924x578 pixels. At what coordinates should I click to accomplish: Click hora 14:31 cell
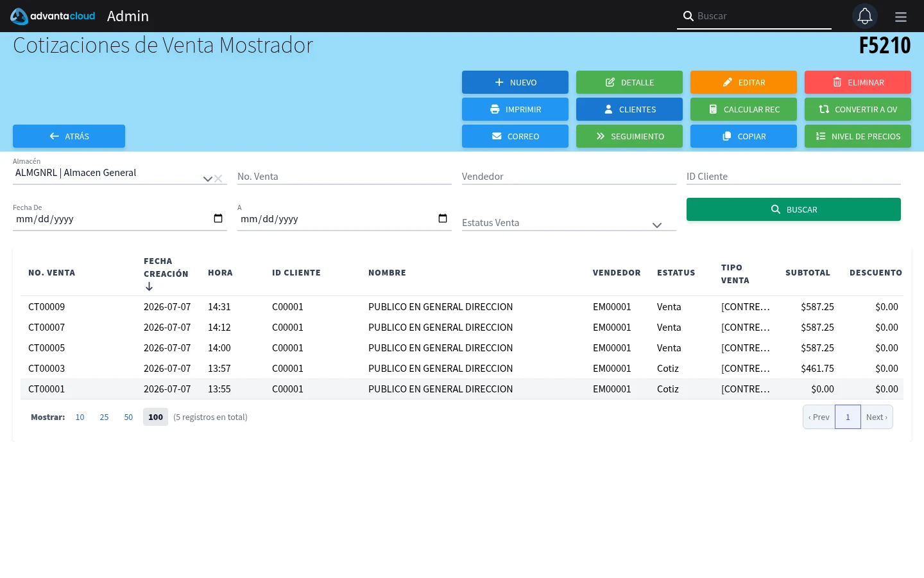[x=219, y=307]
